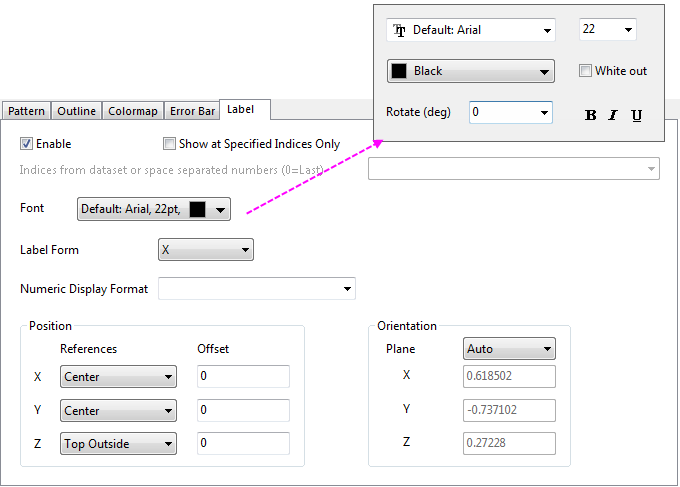Screen dimensions: 680x487
Task: Expand the Plane Auto dropdown
Action: click(x=510, y=349)
